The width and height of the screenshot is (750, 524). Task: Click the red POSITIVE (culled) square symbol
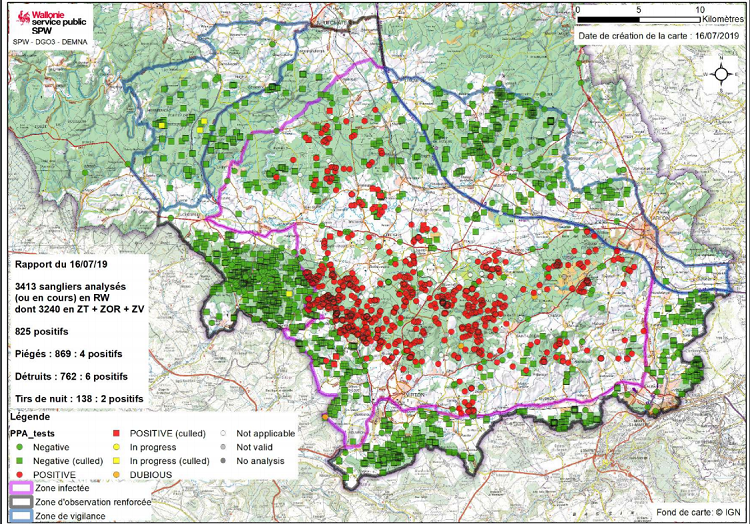(x=120, y=435)
